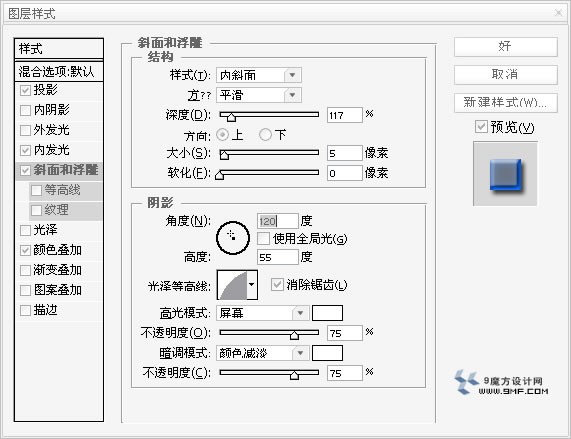571x439 pixels.
Task: Uncheck 消除锯齿 anti-alias checkbox
Action: pyautogui.click(x=277, y=284)
